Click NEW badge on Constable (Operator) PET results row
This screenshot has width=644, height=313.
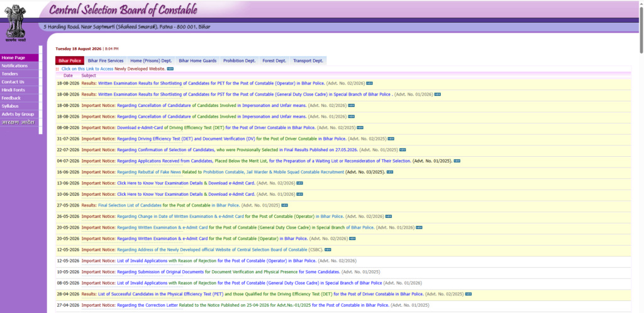click(369, 83)
